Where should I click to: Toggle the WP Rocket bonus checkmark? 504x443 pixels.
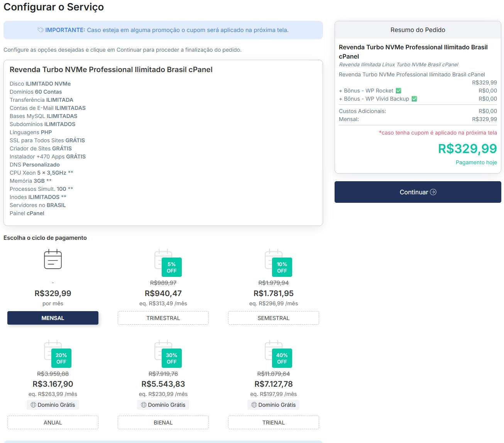coord(399,91)
